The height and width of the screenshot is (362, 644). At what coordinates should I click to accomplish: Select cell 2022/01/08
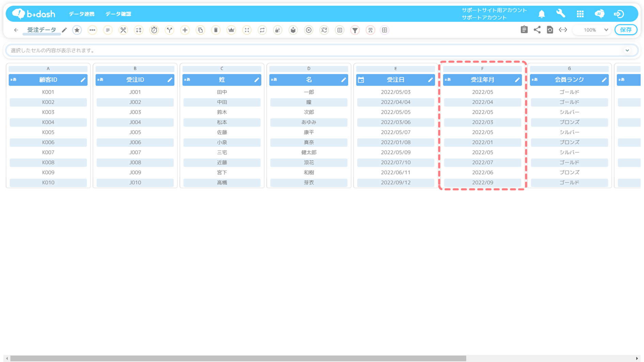[396, 142]
